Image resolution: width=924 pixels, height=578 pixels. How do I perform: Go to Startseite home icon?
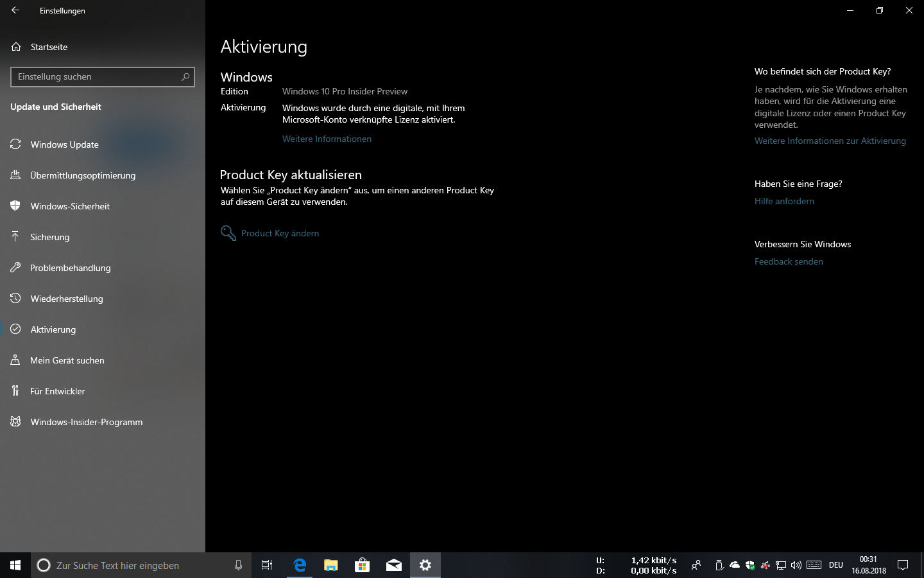[x=16, y=47]
